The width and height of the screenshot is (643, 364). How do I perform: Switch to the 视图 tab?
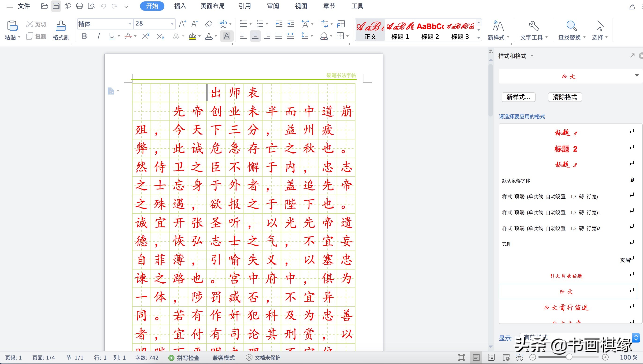click(301, 6)
